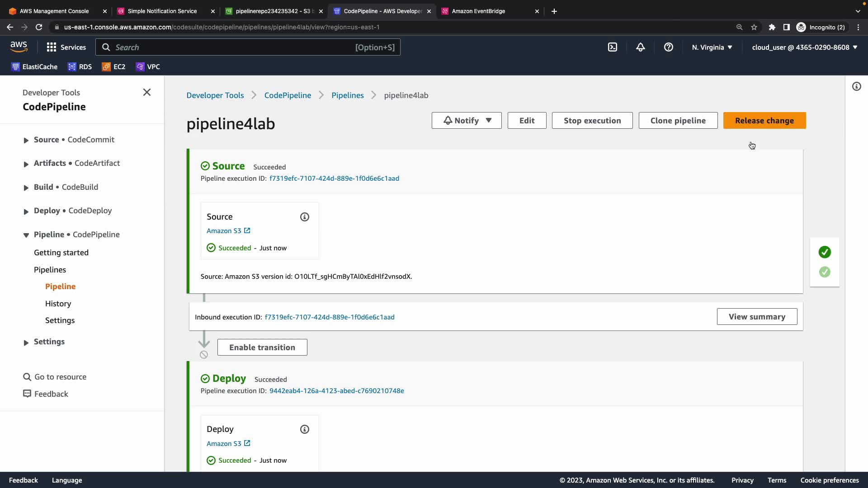This screenshot has width=868, height=488.
Task: Close the Developer Tools side navigation
Action: (147, 92)
